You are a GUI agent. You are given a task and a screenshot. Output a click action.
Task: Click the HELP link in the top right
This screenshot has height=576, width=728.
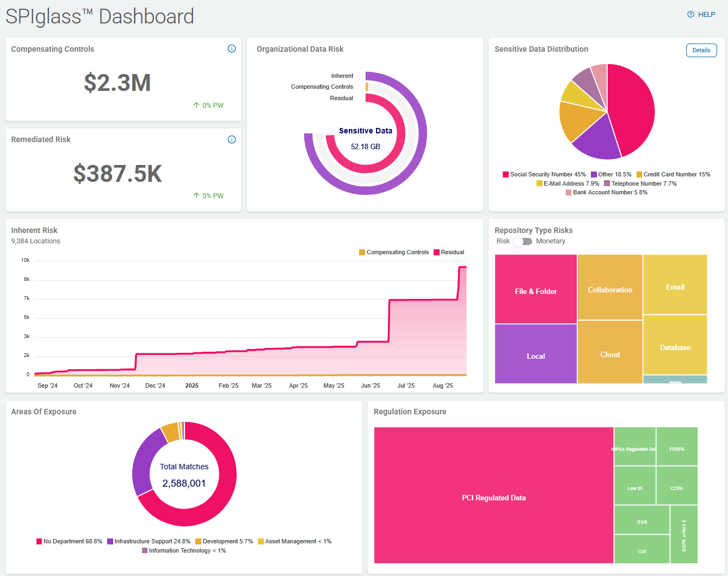[x=706, y=14]
